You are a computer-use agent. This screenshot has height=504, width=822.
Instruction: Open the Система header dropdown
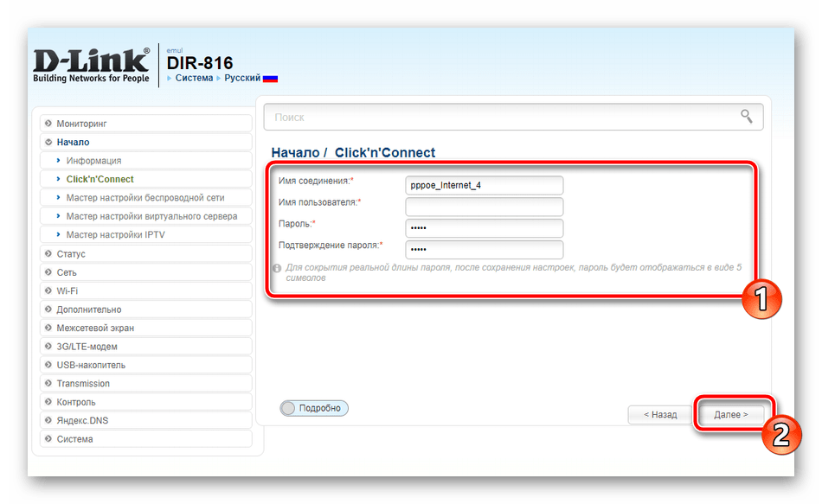click(x=194, y=78)
